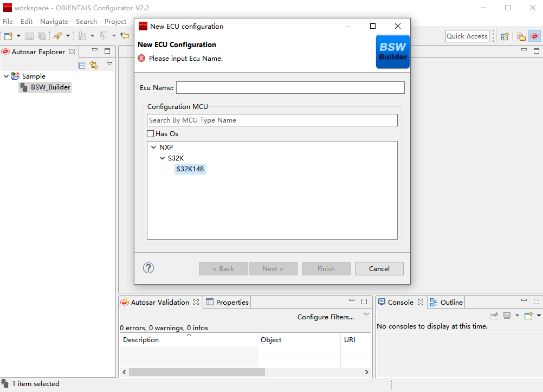Click into the Ecu Name field
This screenshot has height=392, width=543.
[290, 88]
